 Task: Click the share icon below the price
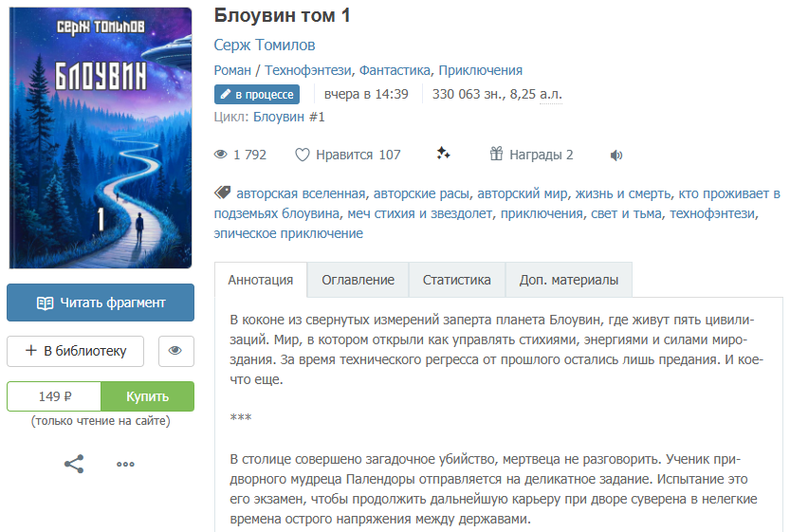74,464
